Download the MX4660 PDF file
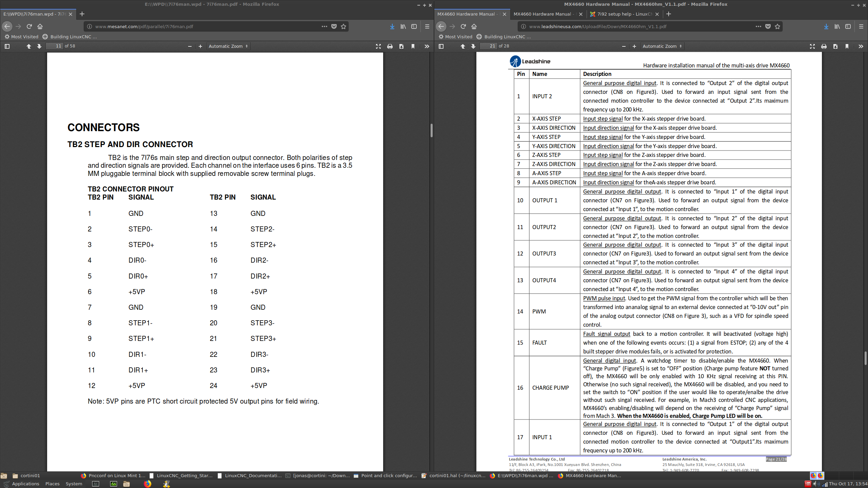This screenshot has height=488, width=868. (x=835, y=46)
